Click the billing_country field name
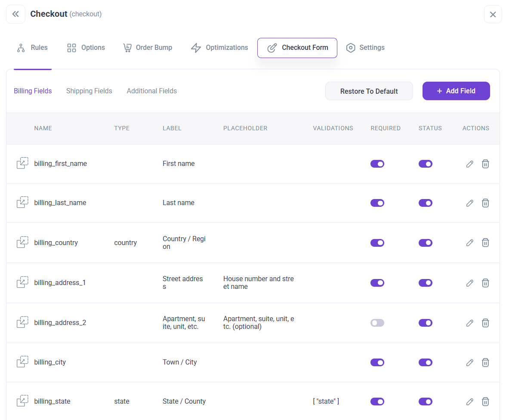 56,243
